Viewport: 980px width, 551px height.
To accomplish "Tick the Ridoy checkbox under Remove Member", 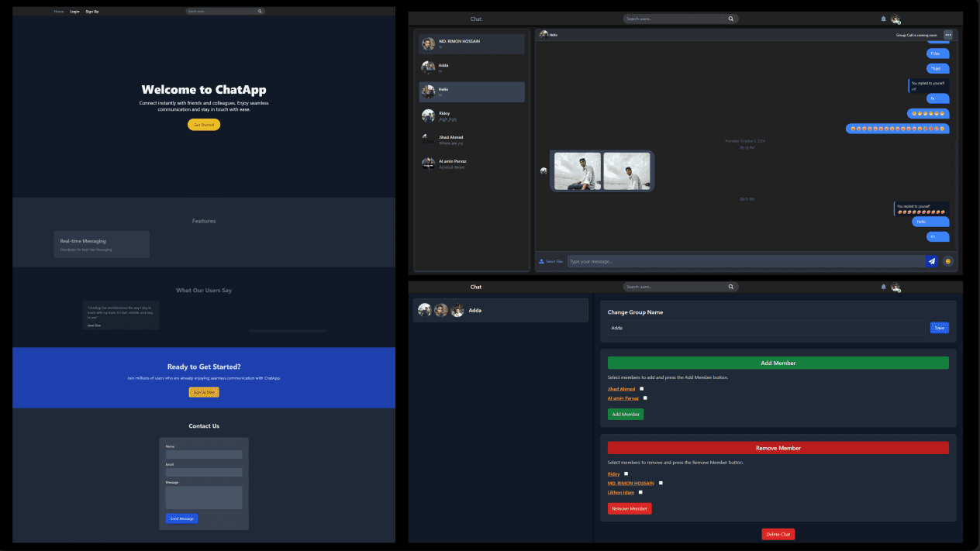I will coord(626,474).
